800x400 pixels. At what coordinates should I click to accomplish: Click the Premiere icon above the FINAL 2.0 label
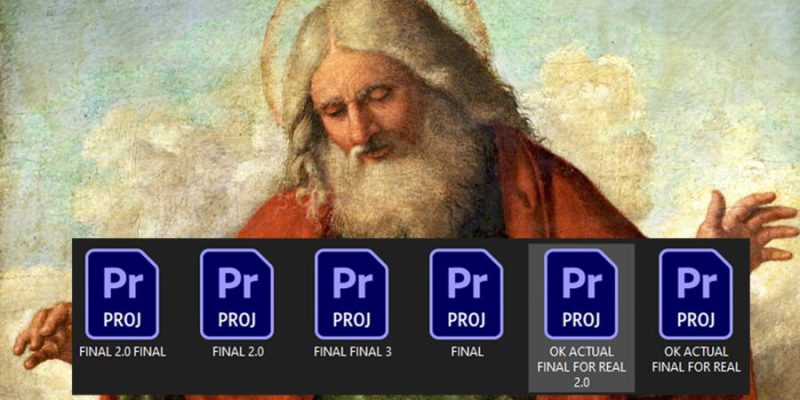(x=237, y=294)
